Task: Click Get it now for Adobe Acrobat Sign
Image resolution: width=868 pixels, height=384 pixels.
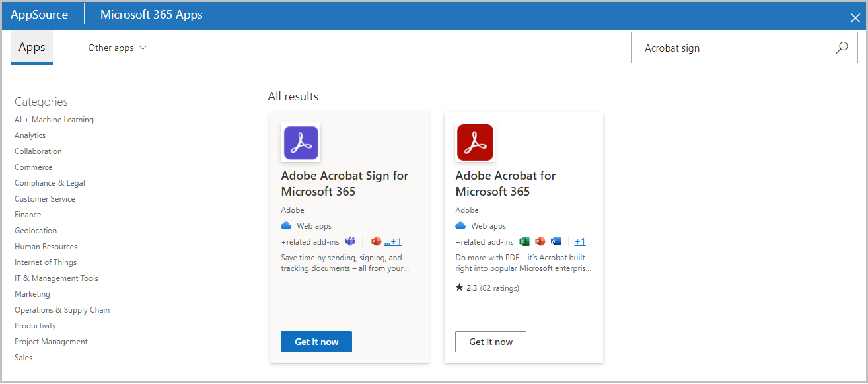Action: [316, 342]
